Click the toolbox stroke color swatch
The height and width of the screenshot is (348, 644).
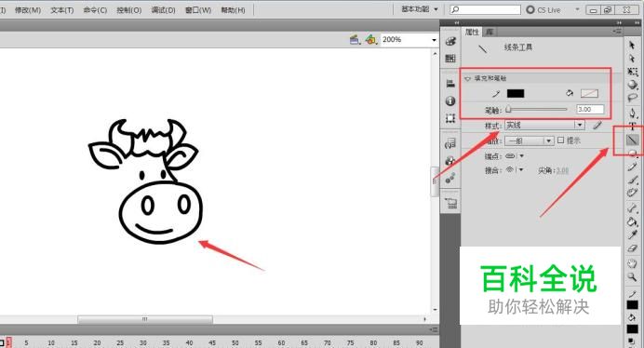click(632, 305)
